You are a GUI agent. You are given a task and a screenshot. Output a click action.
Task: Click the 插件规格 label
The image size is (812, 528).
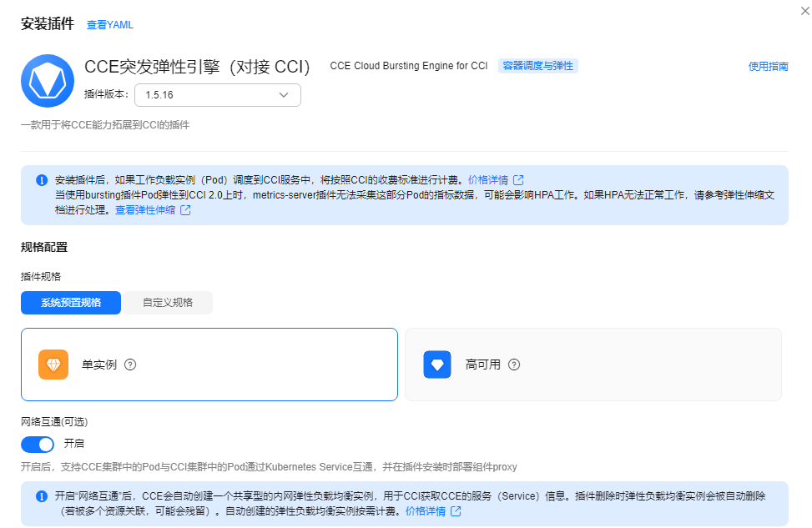tap(41, 276)
